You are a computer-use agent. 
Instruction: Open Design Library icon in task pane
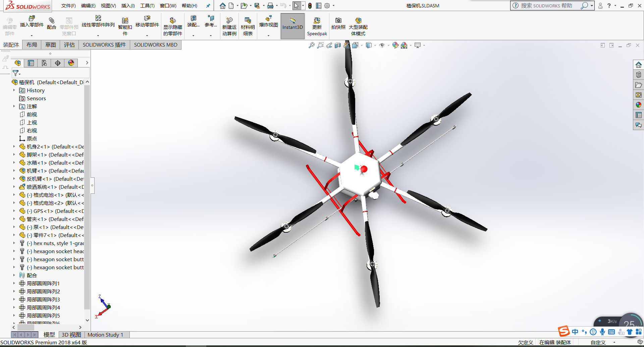coord(638,75)
